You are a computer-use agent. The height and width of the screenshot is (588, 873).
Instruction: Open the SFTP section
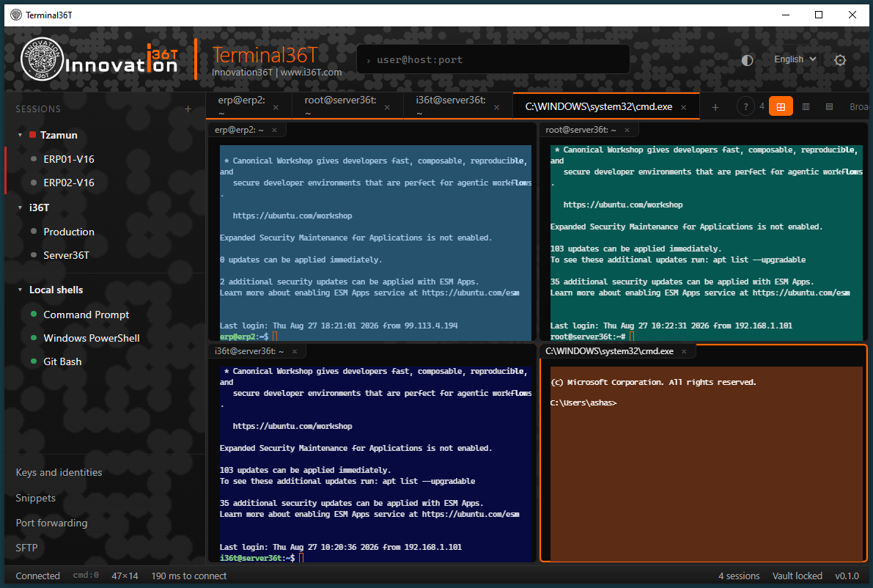pyautogui.click(x=26, y=548)
